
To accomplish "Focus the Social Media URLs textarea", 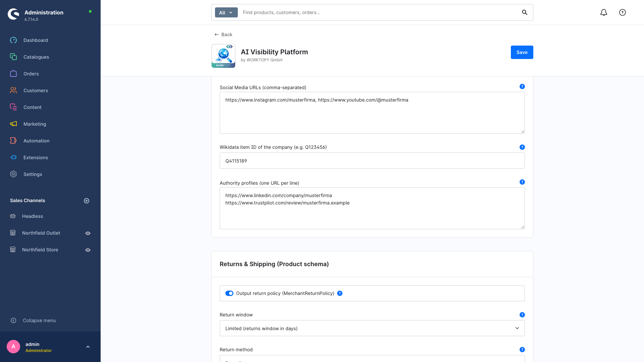I will [x=372, y=113].
